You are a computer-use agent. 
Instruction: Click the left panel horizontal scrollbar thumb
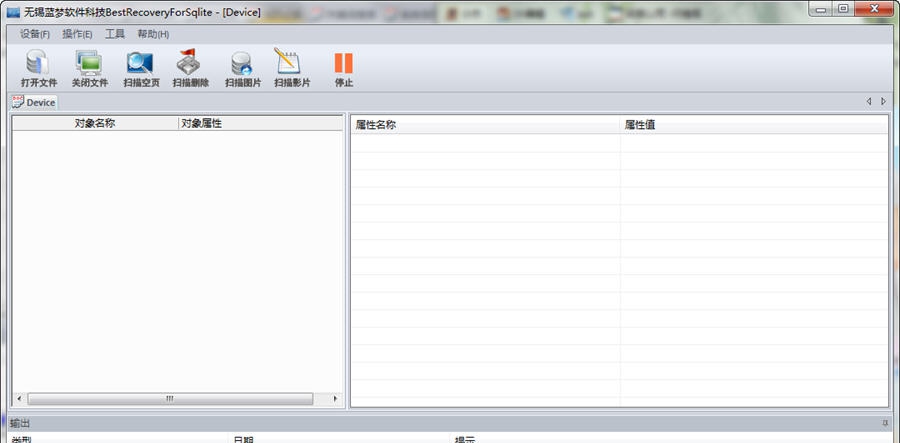[x=170, y=399]
